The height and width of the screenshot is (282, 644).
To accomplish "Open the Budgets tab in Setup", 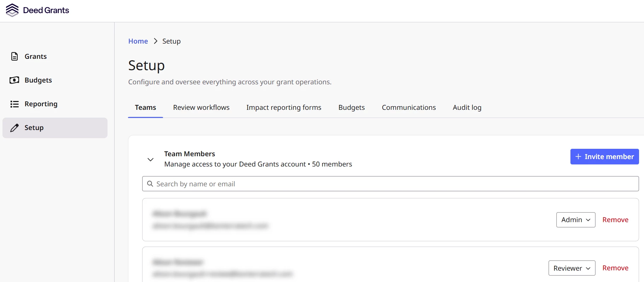I will pos(352,107).
